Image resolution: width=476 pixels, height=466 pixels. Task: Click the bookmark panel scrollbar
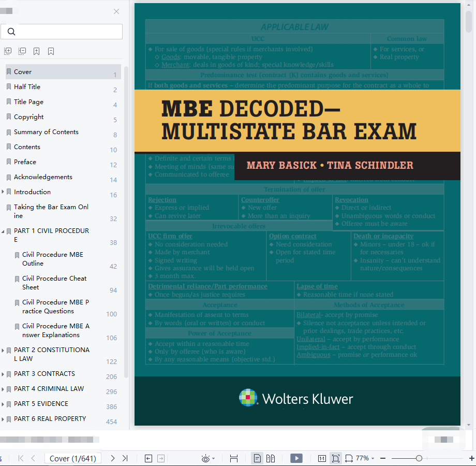(126, 222)
